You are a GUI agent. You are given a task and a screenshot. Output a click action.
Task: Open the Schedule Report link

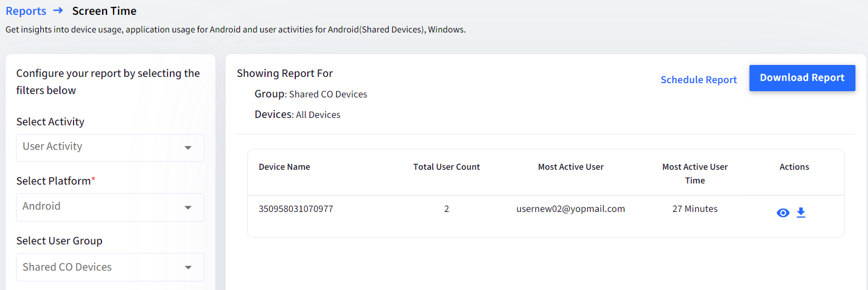tap(699, 80)
